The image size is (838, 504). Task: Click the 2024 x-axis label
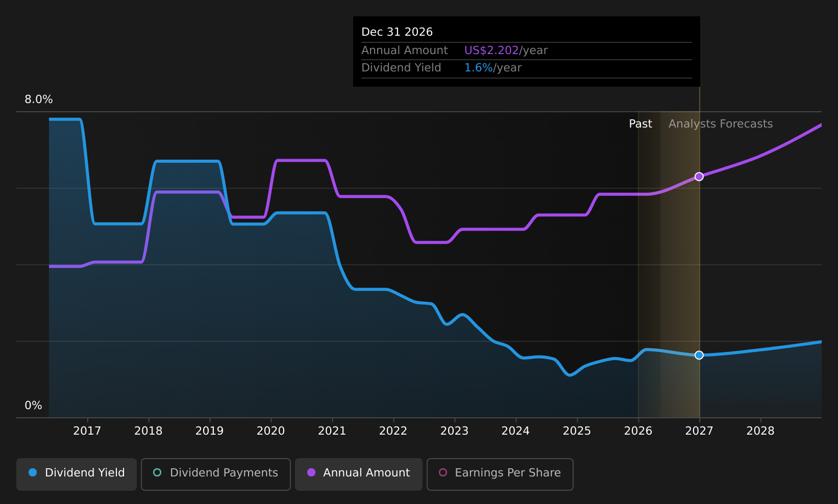pyautogui.click(x=516, y=431)
